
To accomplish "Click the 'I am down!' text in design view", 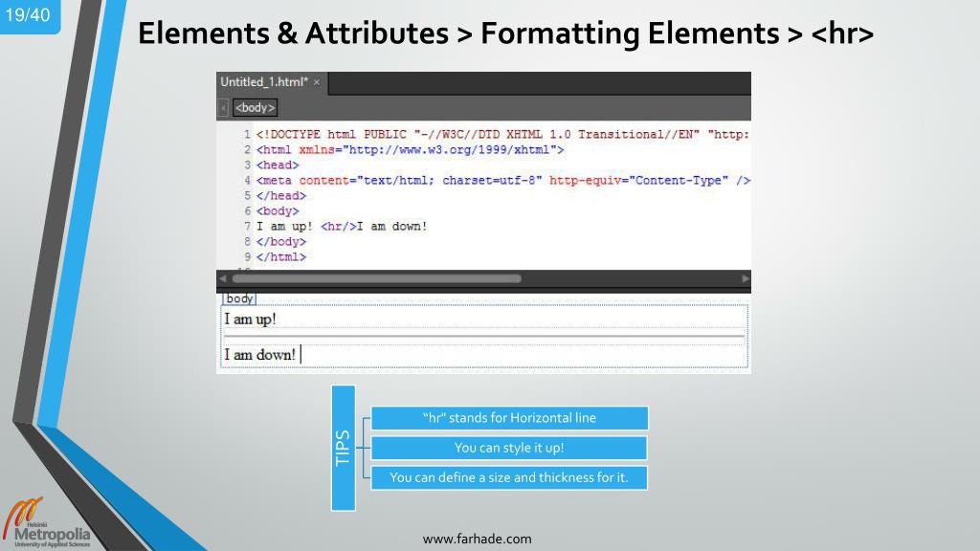I will click(259, 355).
